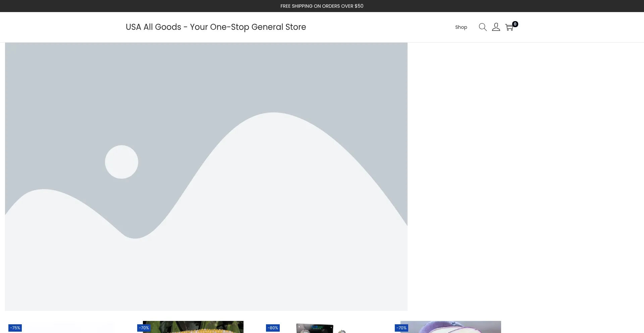Open the user account icon
Viewport: 644px width, 333px height.
pyautogui.click(x=496, y=27)
